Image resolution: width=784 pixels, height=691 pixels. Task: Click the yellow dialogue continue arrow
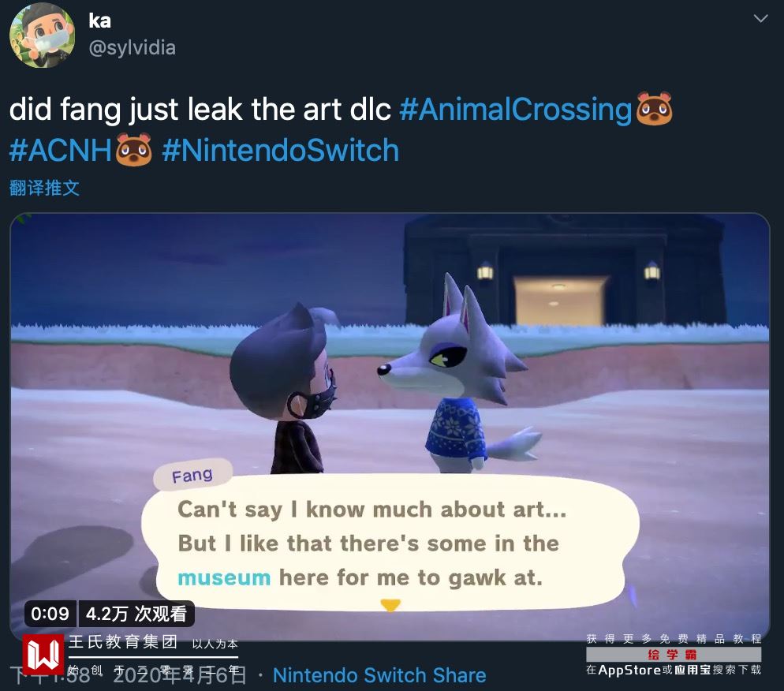(x=390, y=605)
